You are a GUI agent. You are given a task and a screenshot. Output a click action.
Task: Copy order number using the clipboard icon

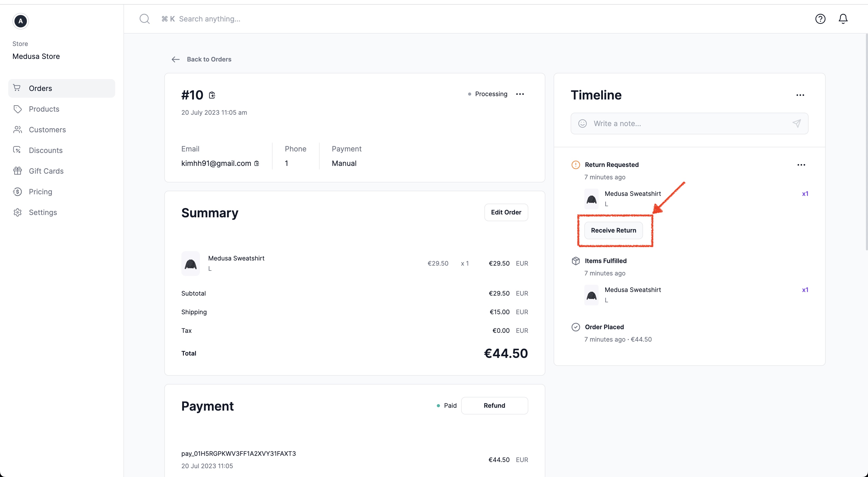[212, 95]
